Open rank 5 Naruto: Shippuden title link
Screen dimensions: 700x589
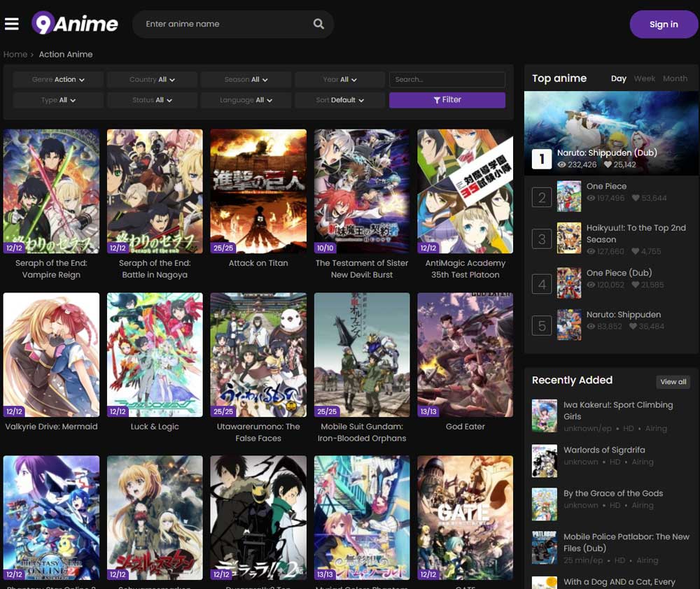click(x=623, y=315)
